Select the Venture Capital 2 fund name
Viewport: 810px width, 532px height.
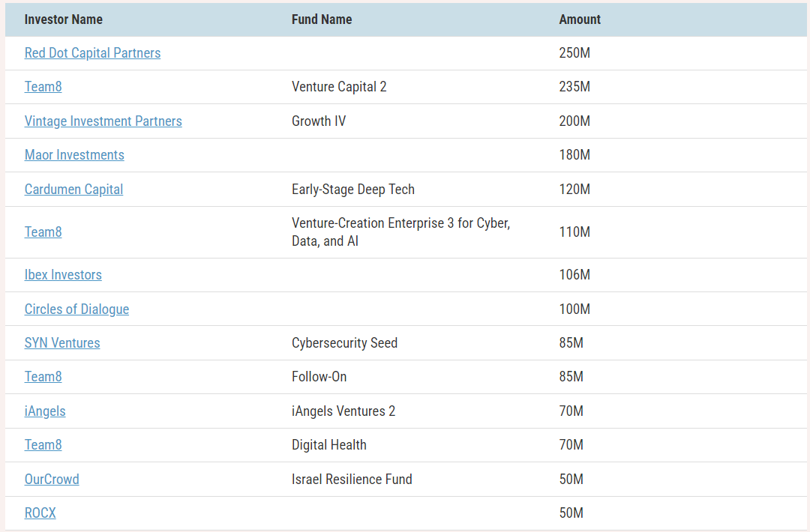(339, 87)
